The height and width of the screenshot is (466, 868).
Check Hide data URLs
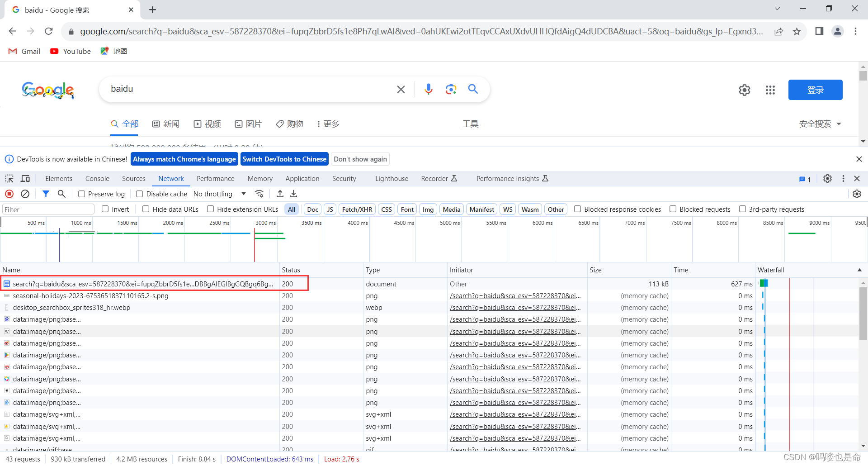146,209
